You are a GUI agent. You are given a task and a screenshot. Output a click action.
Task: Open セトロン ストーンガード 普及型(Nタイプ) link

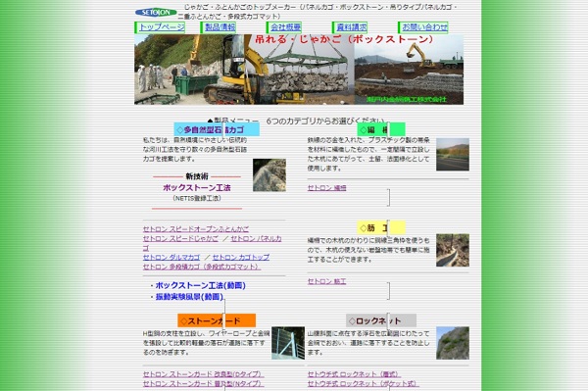tap(203, 383)
